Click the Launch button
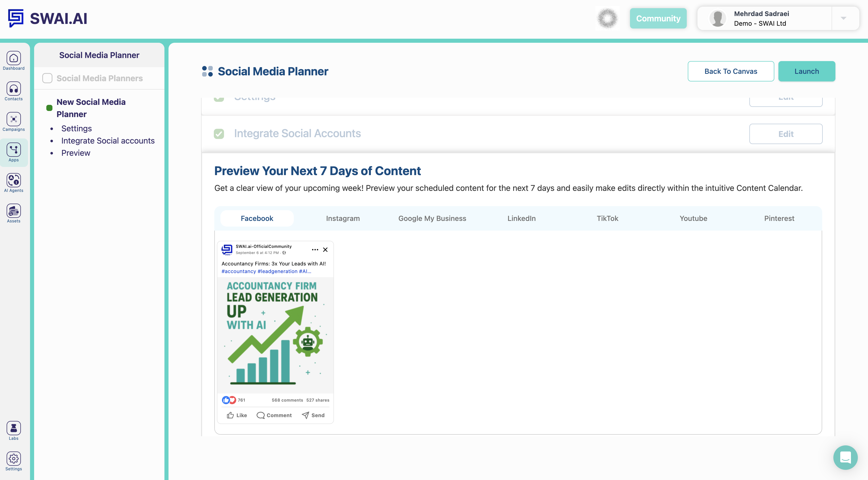This screenshot has height=480, width=868. tap(806, 71)
